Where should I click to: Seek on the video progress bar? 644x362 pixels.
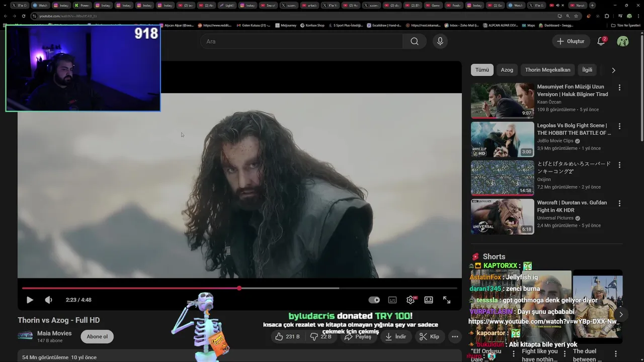239,288
